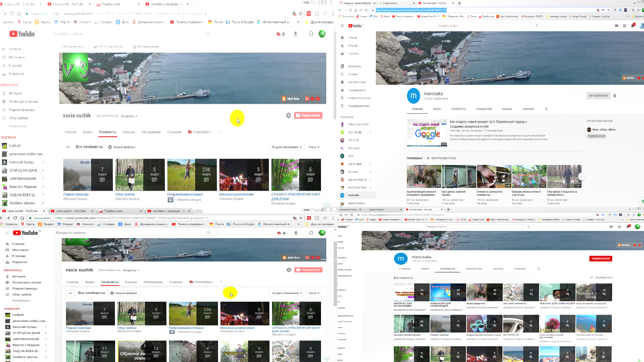This screenshot has height=362, width=644.
Task: Open ИНТЕРНЕТ ДЛЯ НАЧИНАЮЩИХ playlist in bottom-right window
Action: [x=411, y=292]
